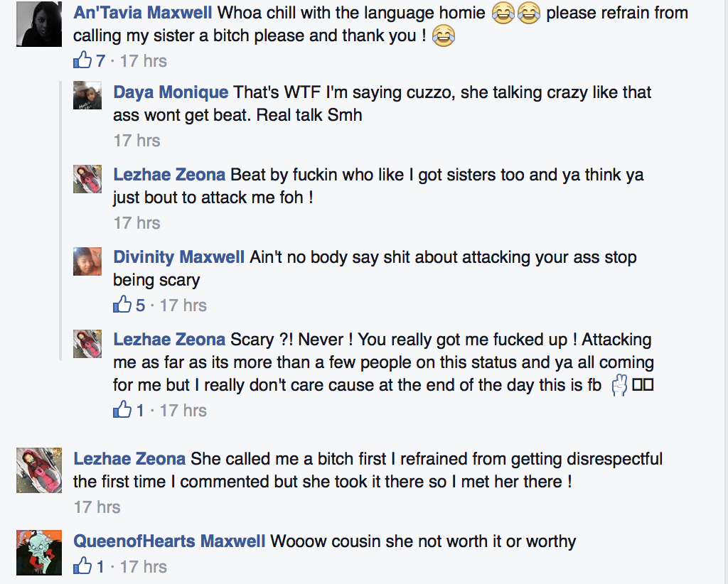This screenshot has height=584, width=728.
Task: Click Lezhae Zeona's name on 'Beat by' reply
Action: tap(169, 175)
